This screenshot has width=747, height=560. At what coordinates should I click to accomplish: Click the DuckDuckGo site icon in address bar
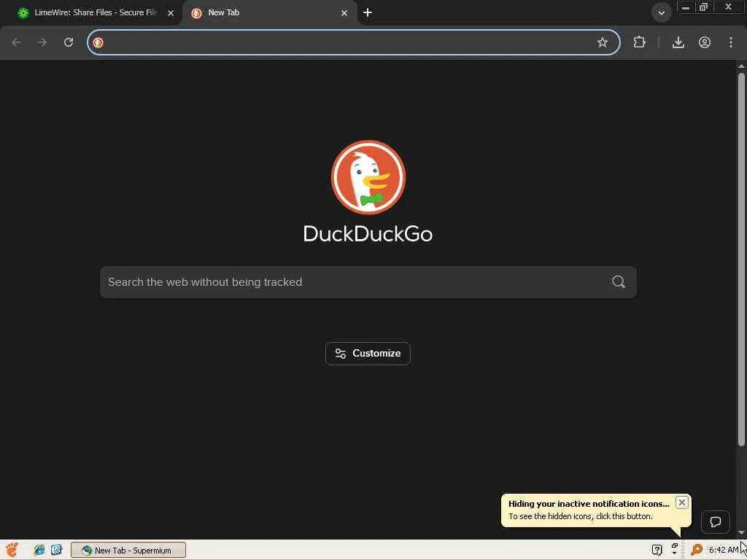pos(98,42)
